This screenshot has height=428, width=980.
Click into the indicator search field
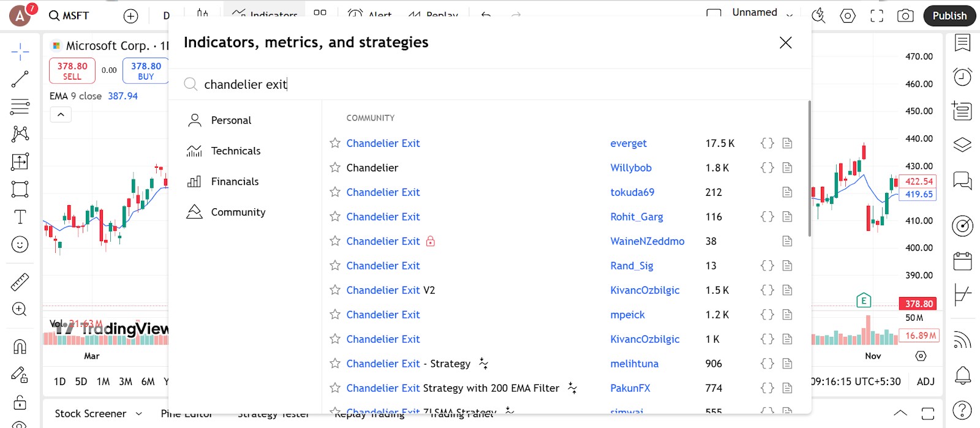[x=496, y=84]
